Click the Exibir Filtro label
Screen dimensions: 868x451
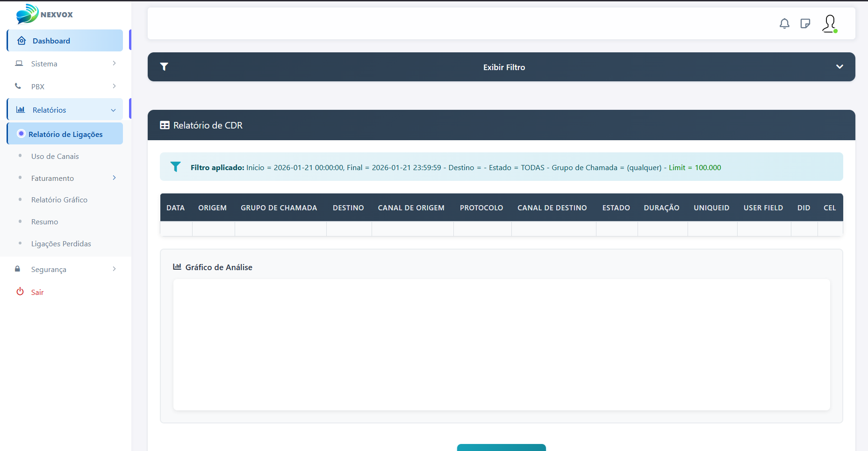pyautogui.click(x=504, y=67)
